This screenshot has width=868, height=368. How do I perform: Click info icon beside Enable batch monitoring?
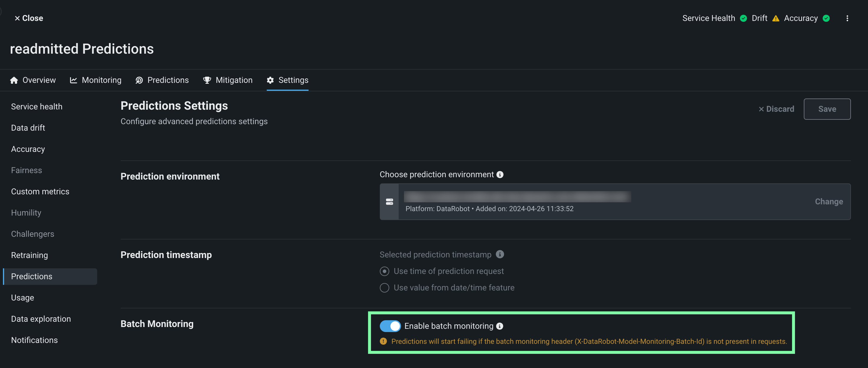500,326
